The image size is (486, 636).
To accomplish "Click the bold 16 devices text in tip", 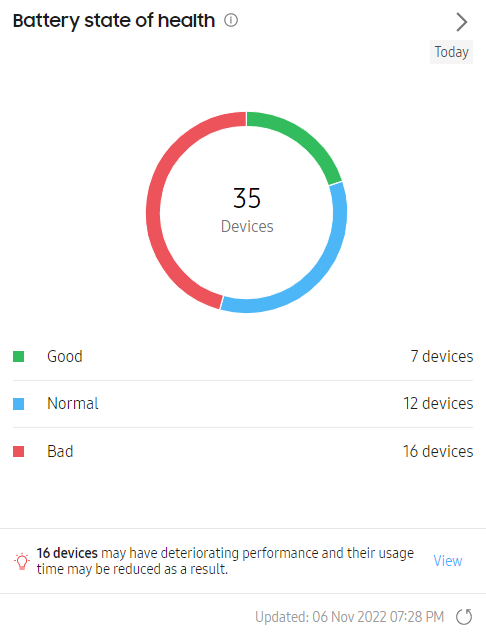I will click(x=67, y=553).
